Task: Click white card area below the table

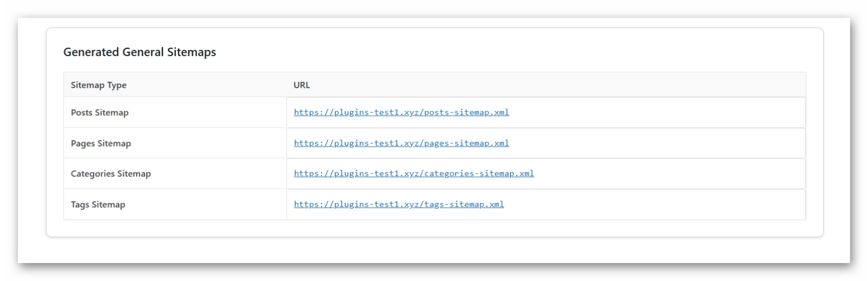Action: click(x=433, y=228)
